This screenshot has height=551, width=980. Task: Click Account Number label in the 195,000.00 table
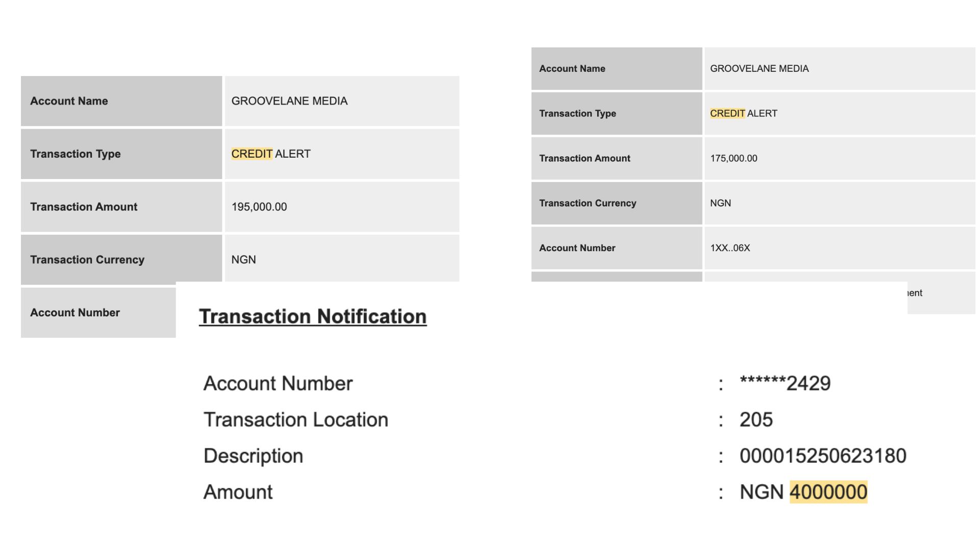click(x=75, y=313)
